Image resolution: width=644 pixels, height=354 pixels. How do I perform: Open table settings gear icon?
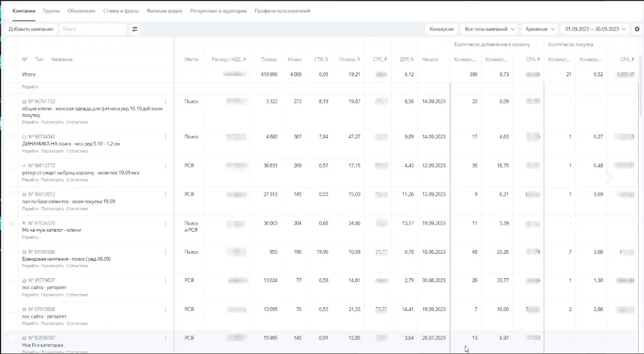point(637,29)
